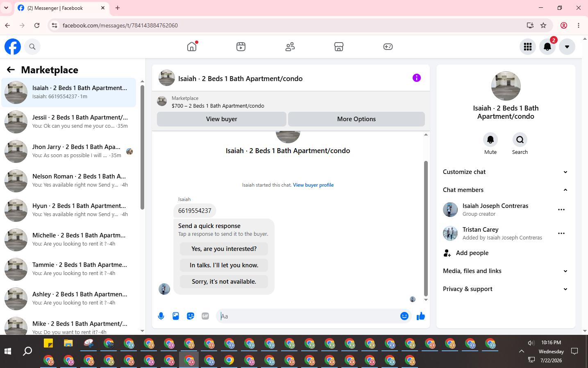The width and height of the screenshot is (588, 368).
Task: Open the Jhon Jarry conversation
Action: coord(69,151)
